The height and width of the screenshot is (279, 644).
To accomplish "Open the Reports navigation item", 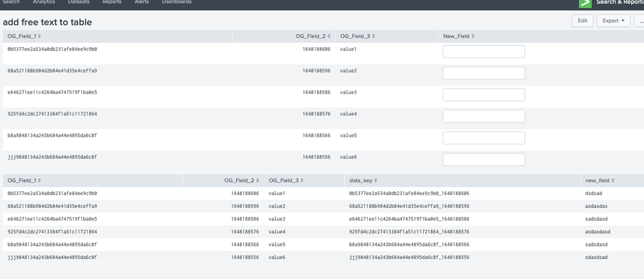I will point(112,3).
